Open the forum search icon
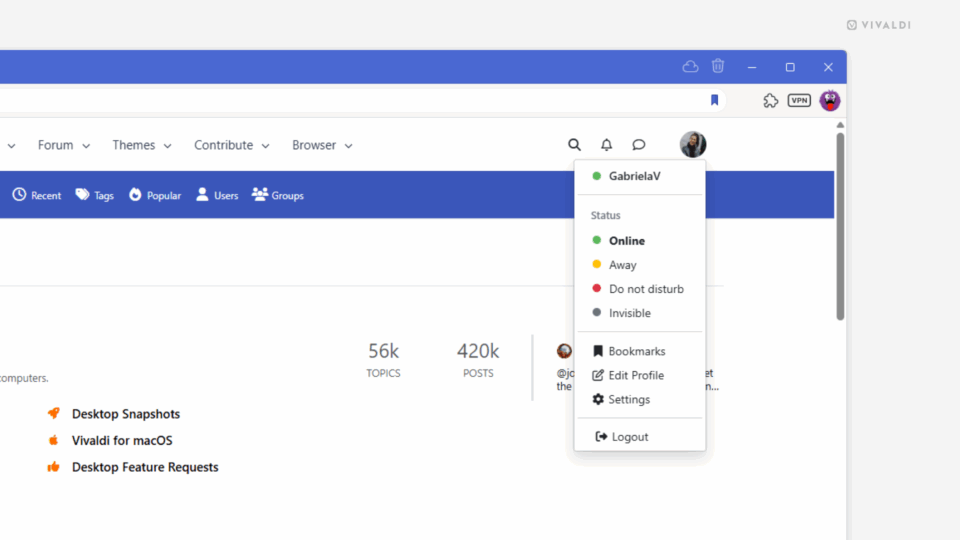This screenshot has height=540, width=960. click(x=574, y=144)
